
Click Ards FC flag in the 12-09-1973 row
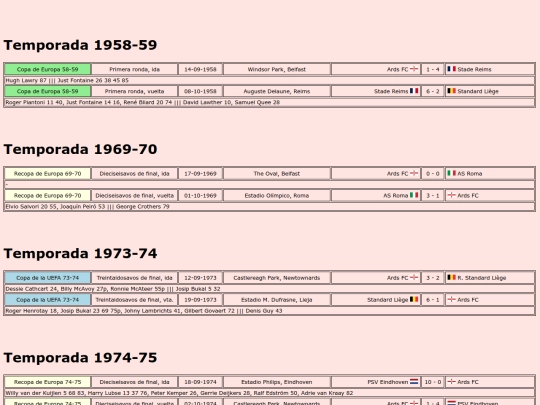pos(414,278)
